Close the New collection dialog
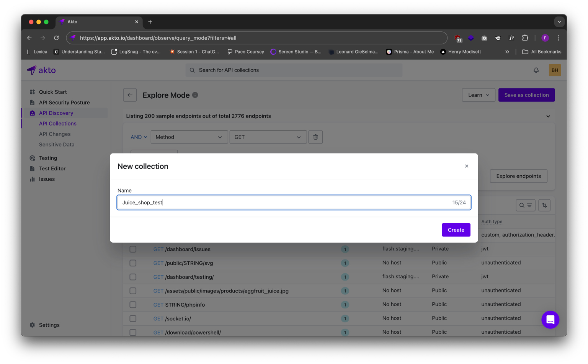Viewport: 588px width, 364px height. tap(467, 166)
